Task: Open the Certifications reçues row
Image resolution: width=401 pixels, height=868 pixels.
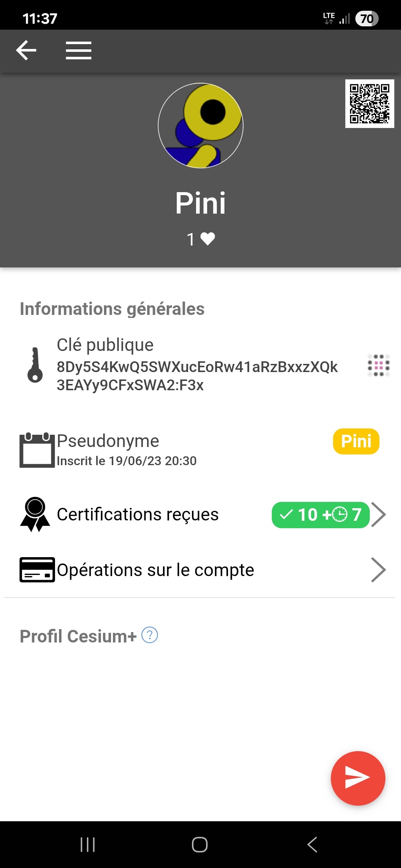Action: click(138, 514)
